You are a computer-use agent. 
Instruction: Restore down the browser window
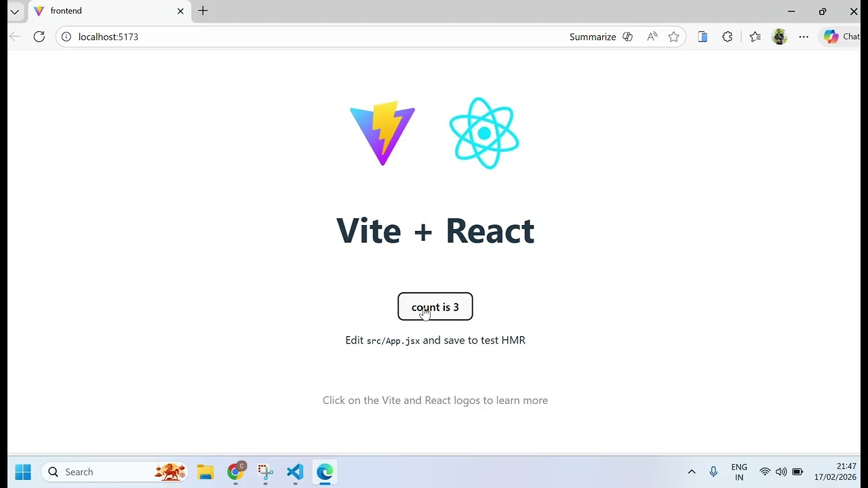[x=823, y=12]
